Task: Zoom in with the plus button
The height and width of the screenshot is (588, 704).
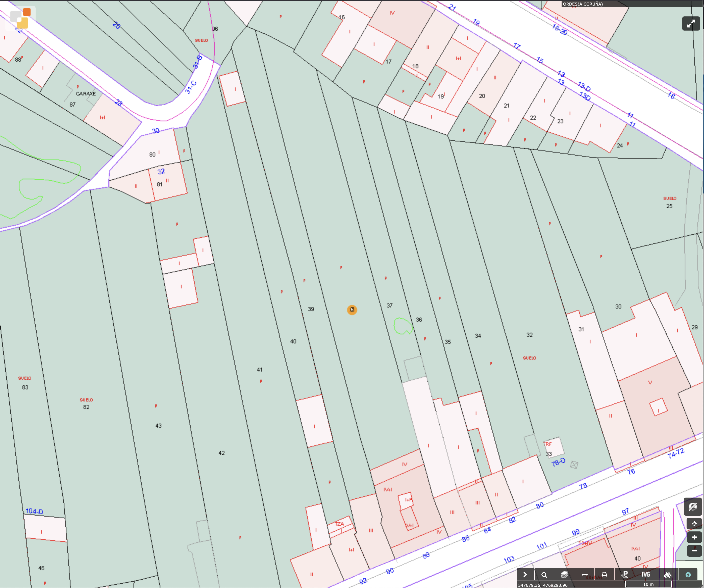Action: (694, 537)
